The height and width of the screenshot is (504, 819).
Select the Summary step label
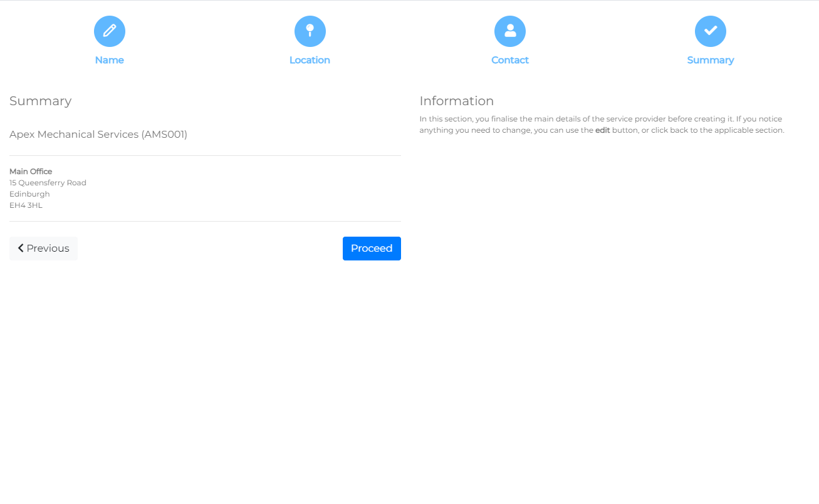point(710,60)
